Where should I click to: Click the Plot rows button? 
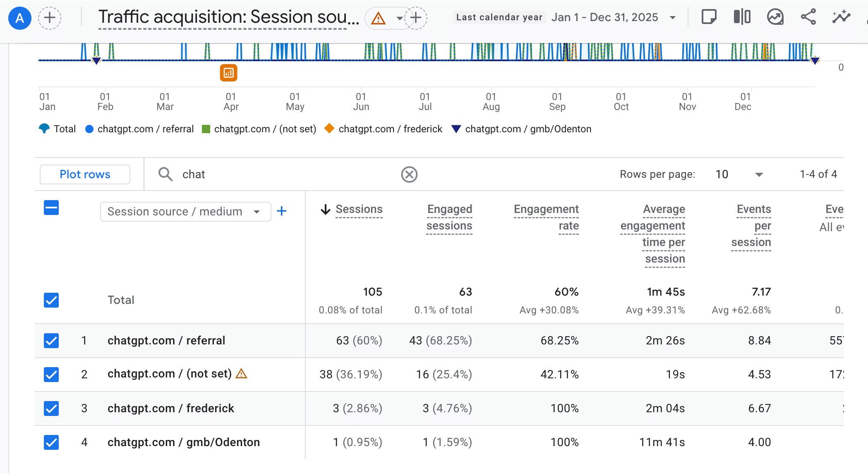tap(85, 174)
